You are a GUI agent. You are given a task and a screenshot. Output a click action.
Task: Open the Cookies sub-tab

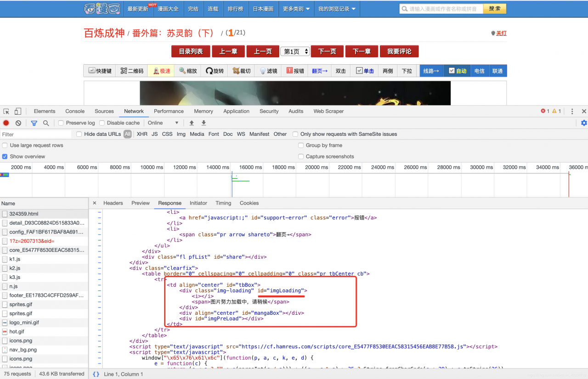[249, 203]
